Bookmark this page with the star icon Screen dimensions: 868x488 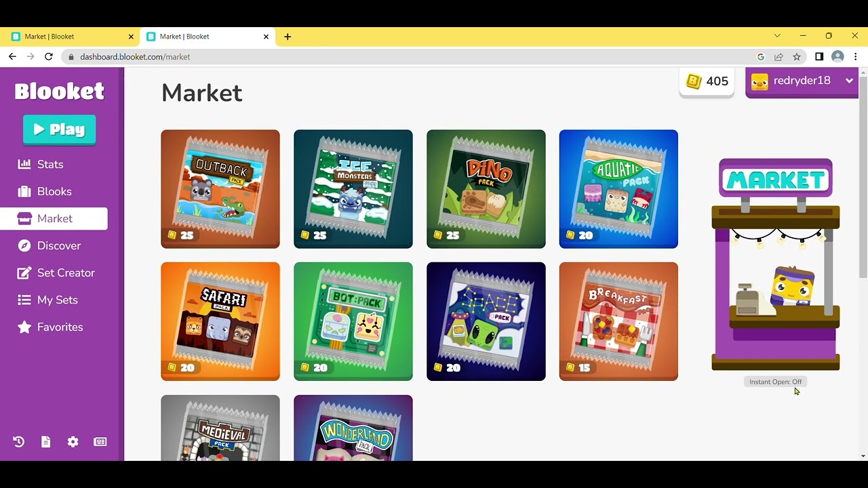(797, 57)
